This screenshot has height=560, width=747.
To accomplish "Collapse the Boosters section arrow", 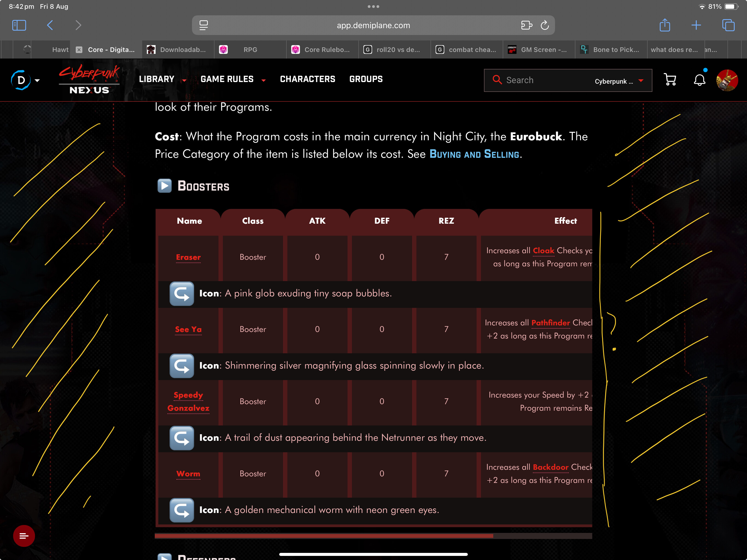I will point(164,186).
